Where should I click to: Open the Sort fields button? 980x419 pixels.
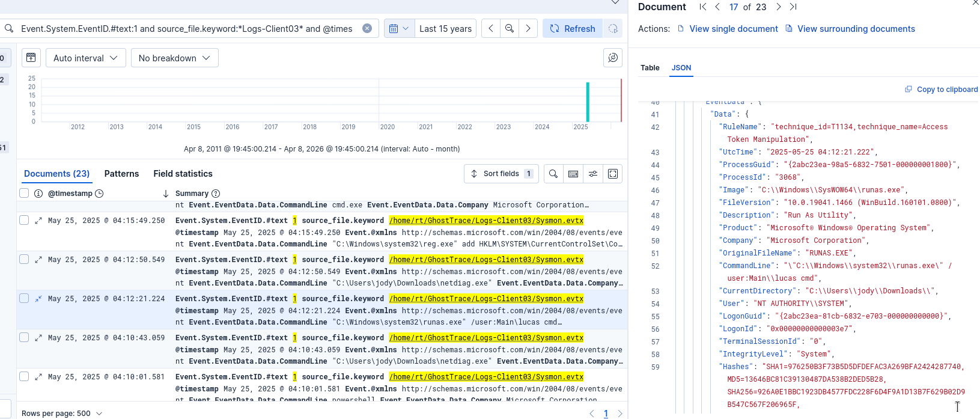501,174
